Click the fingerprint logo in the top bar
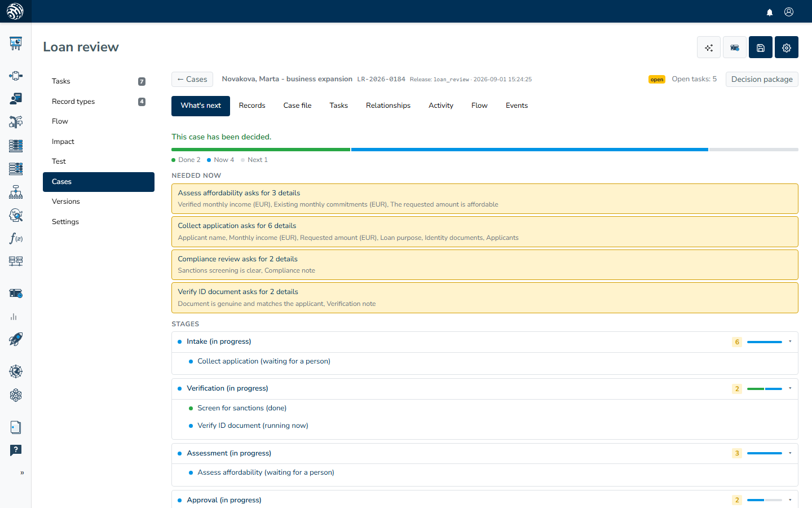This screenshot has height=508, width=812. coord(15,11)
